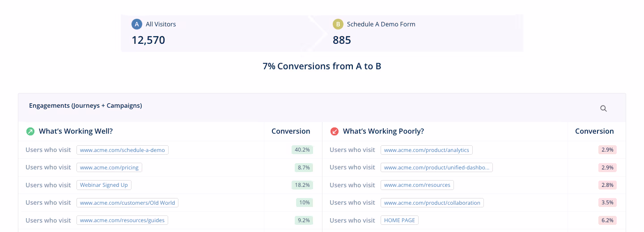644x232 pixels.
Task: Click the 2.9% badge for unified-dashboard row
Action: pos(607,168)
